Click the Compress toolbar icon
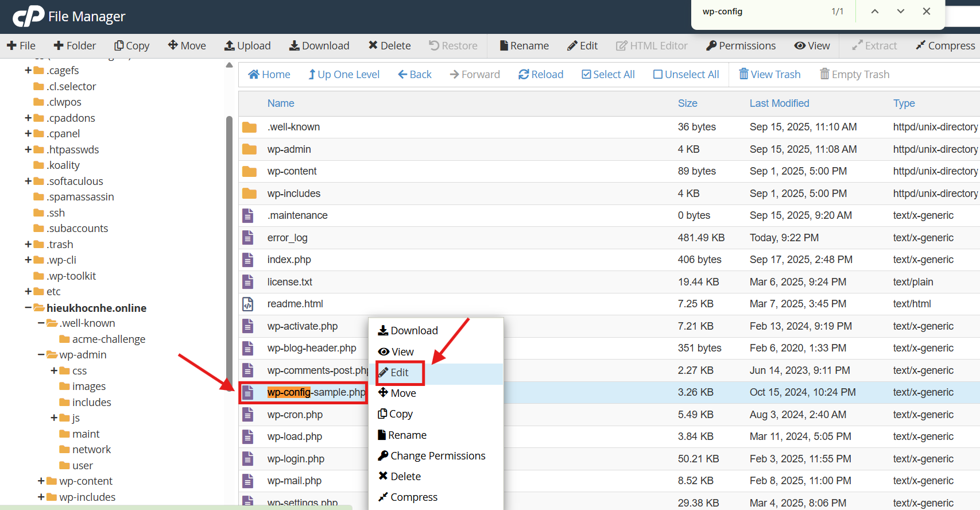Image resolution: width=980 pixels, height=510 pixels. coord(921,45)
